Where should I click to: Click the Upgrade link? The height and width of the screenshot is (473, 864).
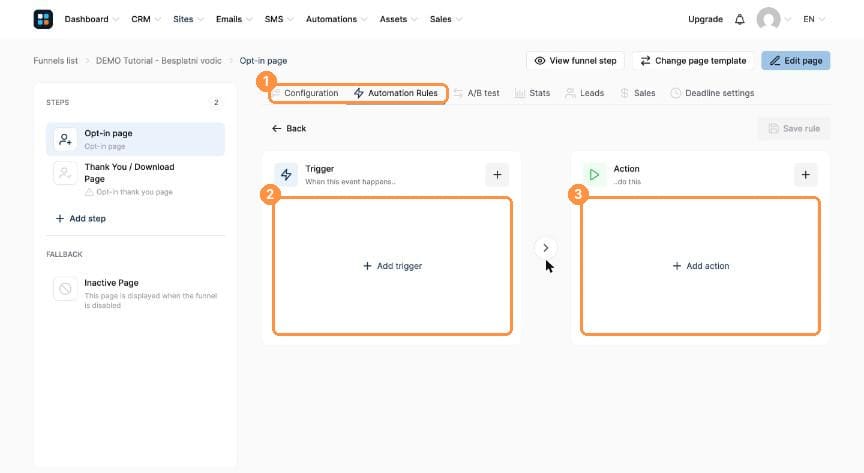(x=705, y=19)
